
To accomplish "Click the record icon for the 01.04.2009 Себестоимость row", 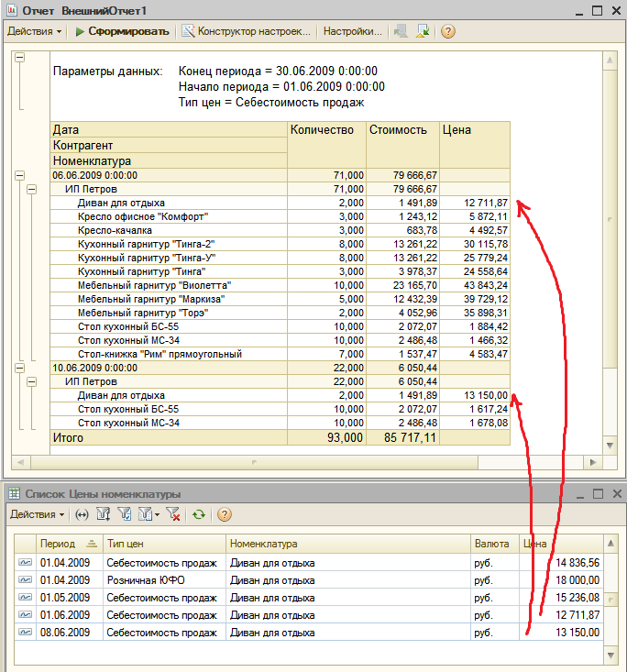I will coord(26,563).
